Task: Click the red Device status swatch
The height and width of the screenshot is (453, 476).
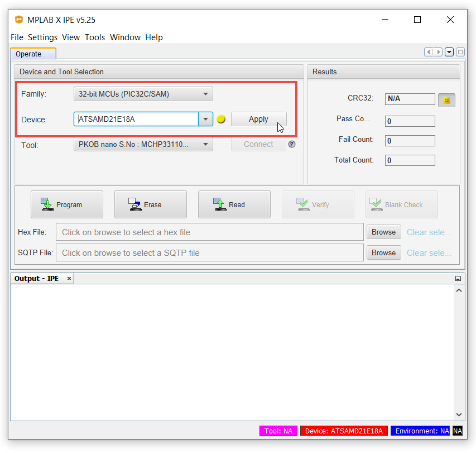Action: point(343,431)
